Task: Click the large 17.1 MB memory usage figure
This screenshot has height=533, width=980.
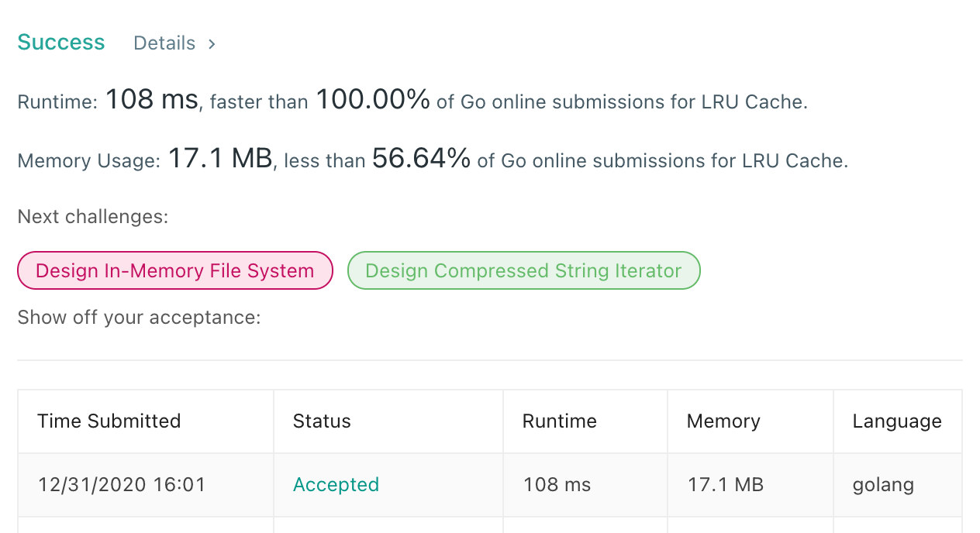Action: coord(220,159)
